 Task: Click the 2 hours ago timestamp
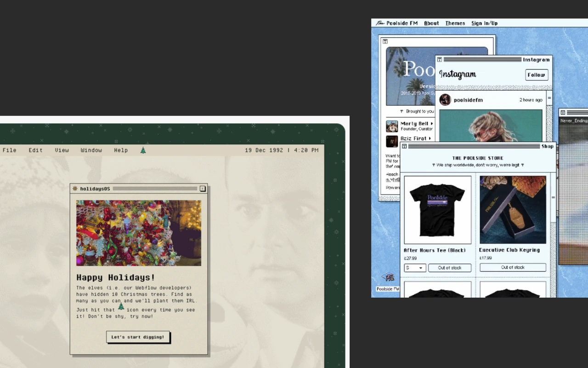click(531, 100)
